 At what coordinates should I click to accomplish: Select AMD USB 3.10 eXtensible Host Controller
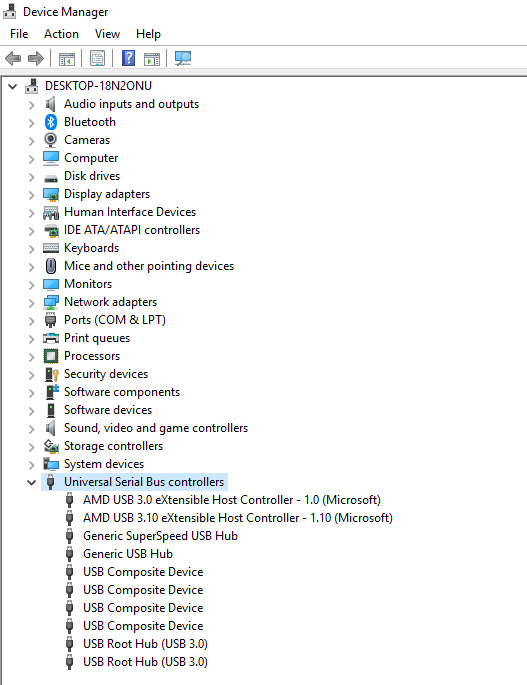coord(238,518)
